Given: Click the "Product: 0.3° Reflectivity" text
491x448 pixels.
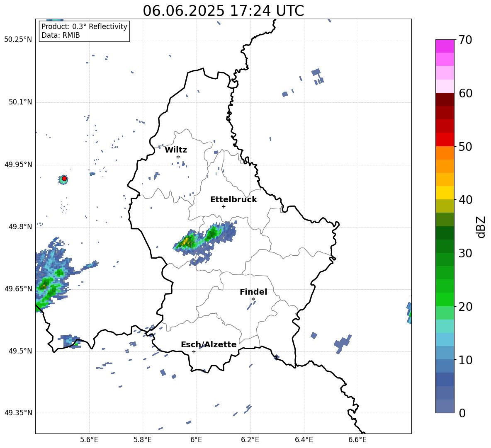Looking at the screenshot, I should click(x=84, y=27).
